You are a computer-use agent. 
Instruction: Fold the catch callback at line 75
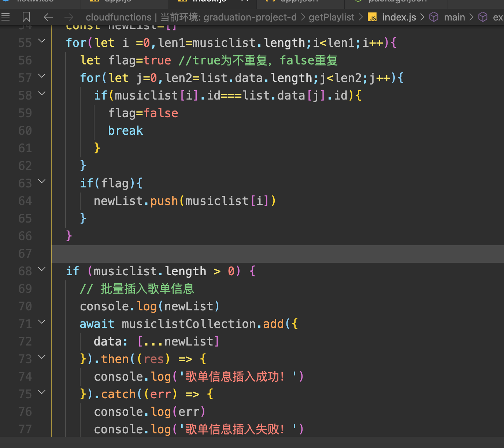[42, 392]
